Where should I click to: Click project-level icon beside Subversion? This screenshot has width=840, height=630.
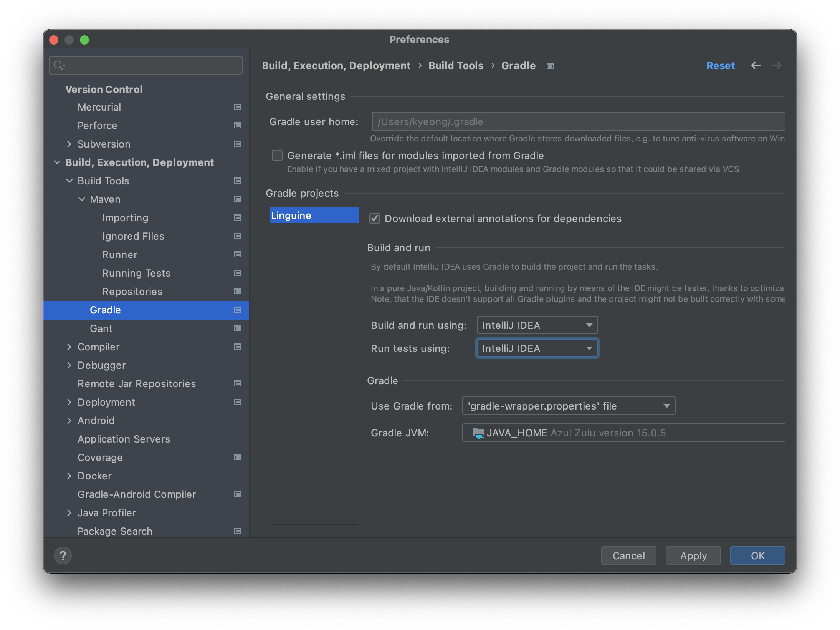pyautogui.click(x=238, y=144)
